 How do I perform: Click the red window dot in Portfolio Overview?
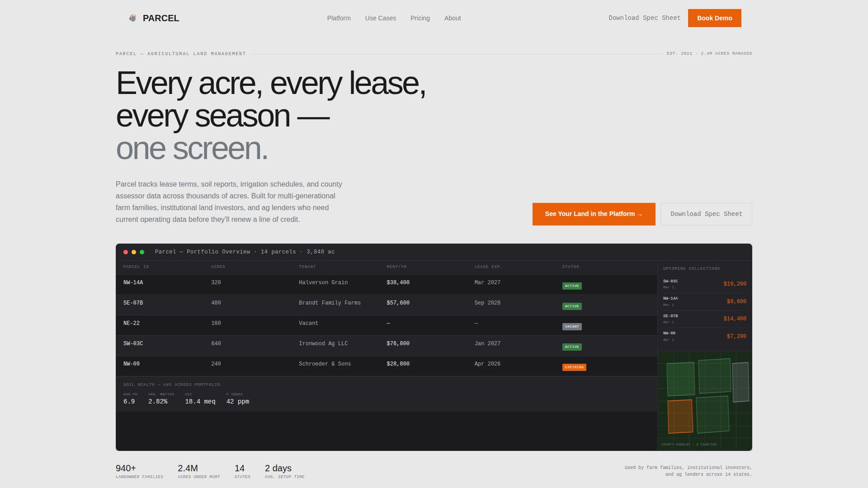pos(126,252)
